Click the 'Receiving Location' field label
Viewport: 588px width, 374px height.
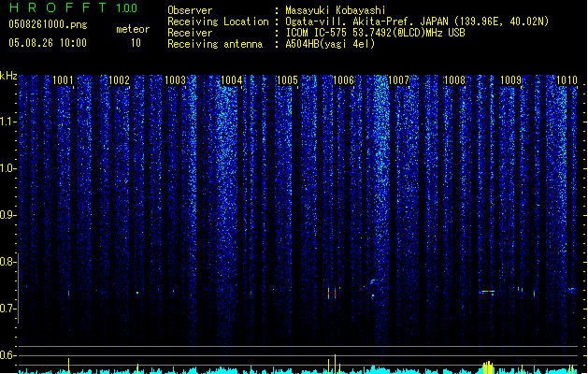[218, 22]
